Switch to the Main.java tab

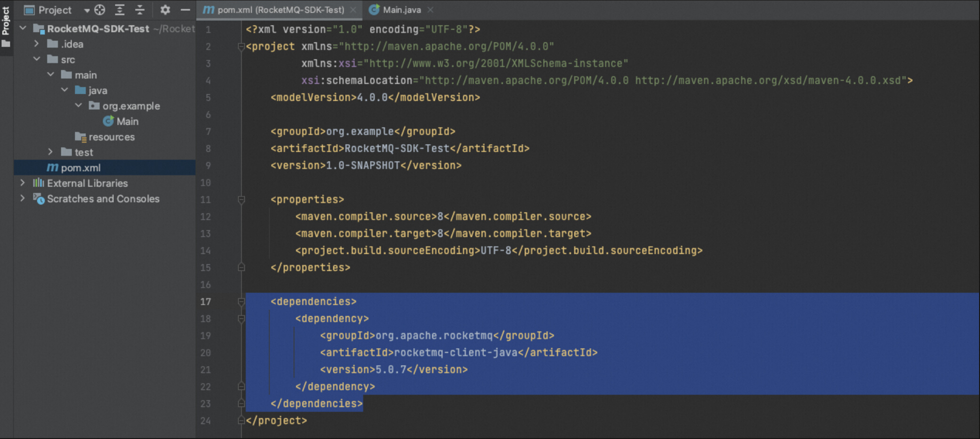pos(401,10)
